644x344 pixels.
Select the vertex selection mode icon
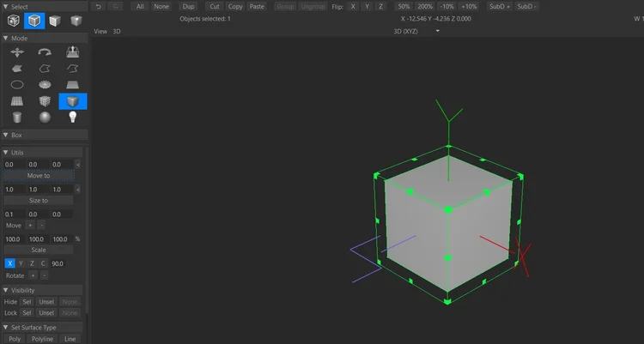(14, 21)
